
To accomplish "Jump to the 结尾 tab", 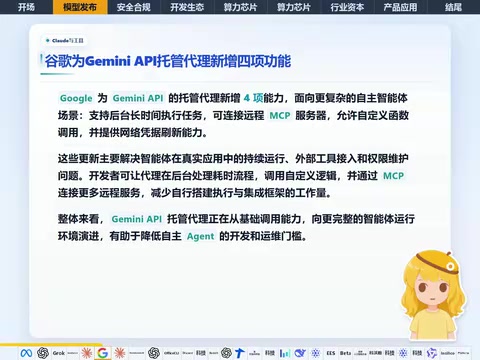I will pyautogui.click(x=453, y=7).
